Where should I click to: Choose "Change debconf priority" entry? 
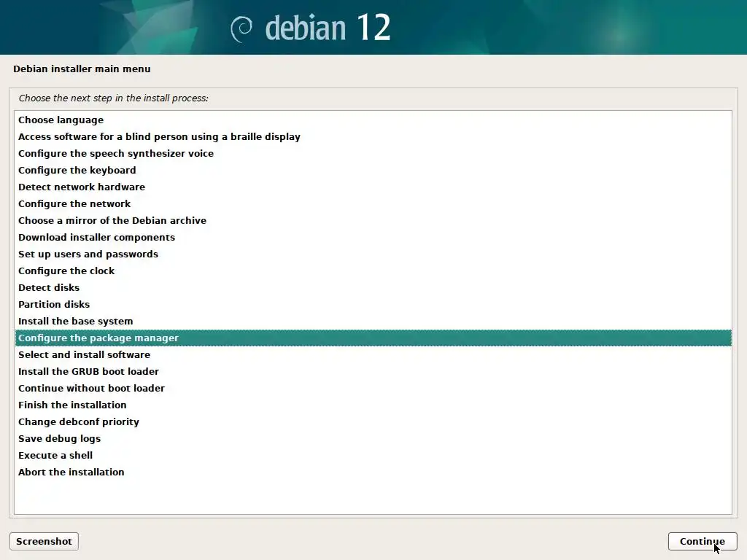pyautogui.click(x=373, y=422)
